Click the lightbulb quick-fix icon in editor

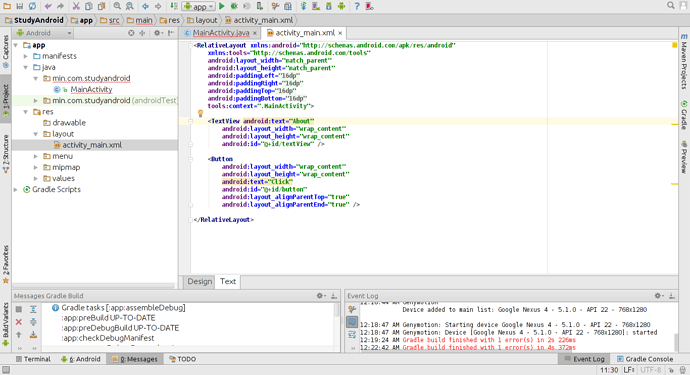[200, 114]
